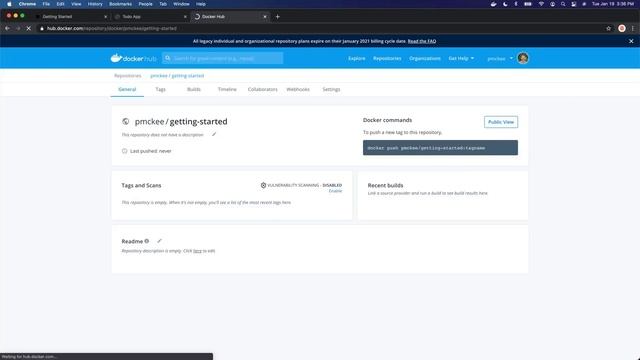640x360 pixels.
Task: Edit the Readme with pencil icon
Action: coord(159,241)
